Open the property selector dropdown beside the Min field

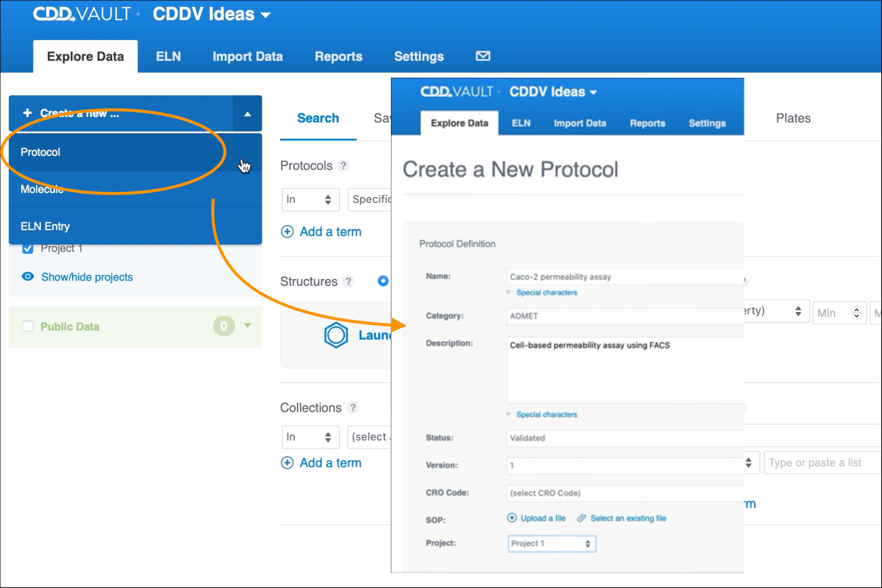click(776, 311)
